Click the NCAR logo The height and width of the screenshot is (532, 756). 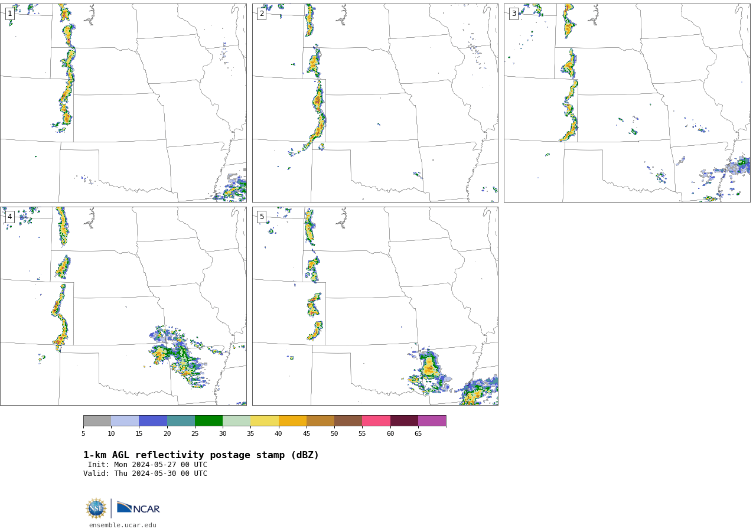(x=138, y=508)
